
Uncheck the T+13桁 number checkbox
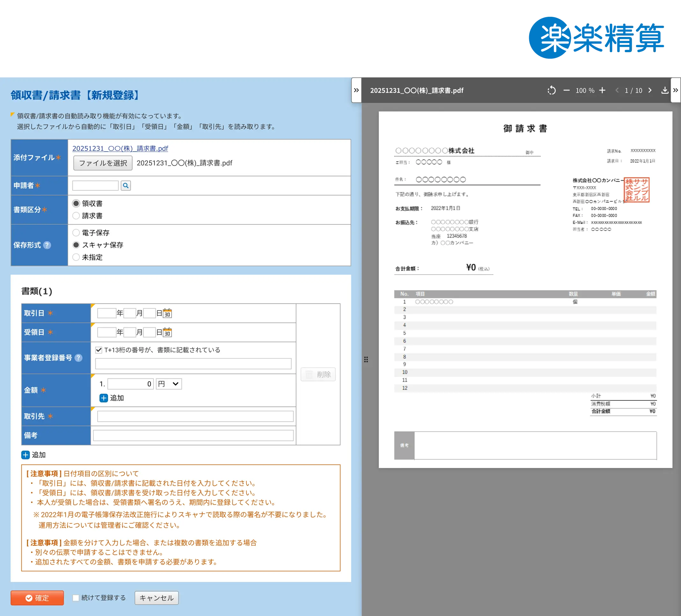point(99,350)
